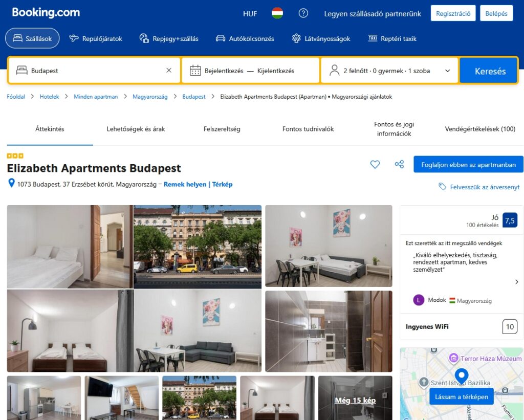Click the Budapest breadcrumb link

[194, 97]
